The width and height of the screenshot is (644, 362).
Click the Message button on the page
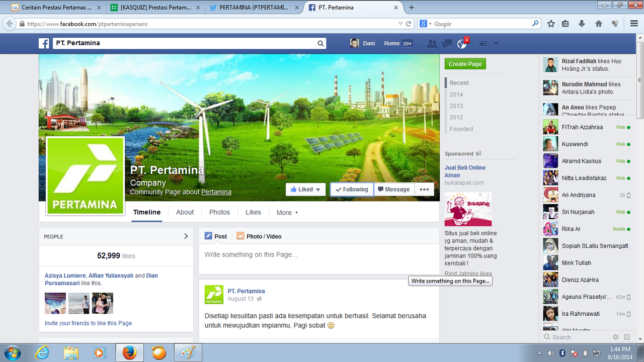[x=394, y=190]
